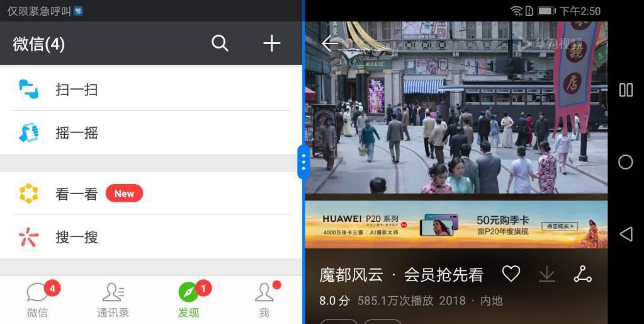Tap the plus icon in WeChat header
Image resolution: width=644 pixels, height=324 pixels.
pos(271,43)
